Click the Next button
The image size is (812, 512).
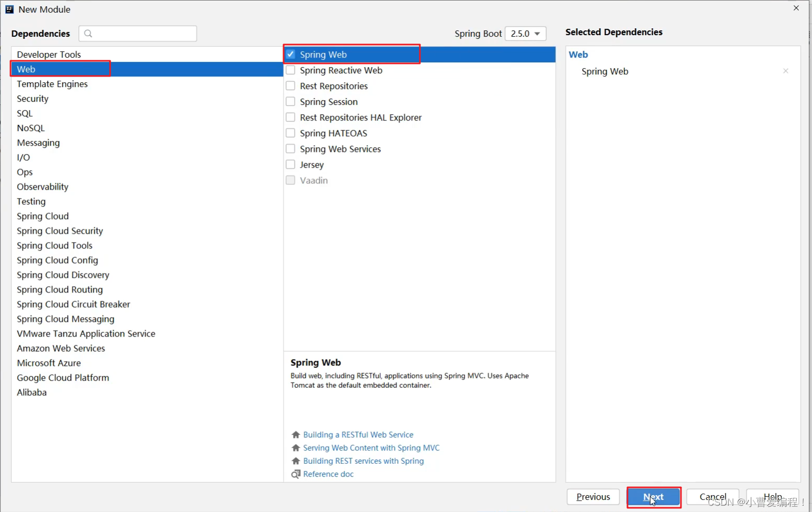pos(654,497)
